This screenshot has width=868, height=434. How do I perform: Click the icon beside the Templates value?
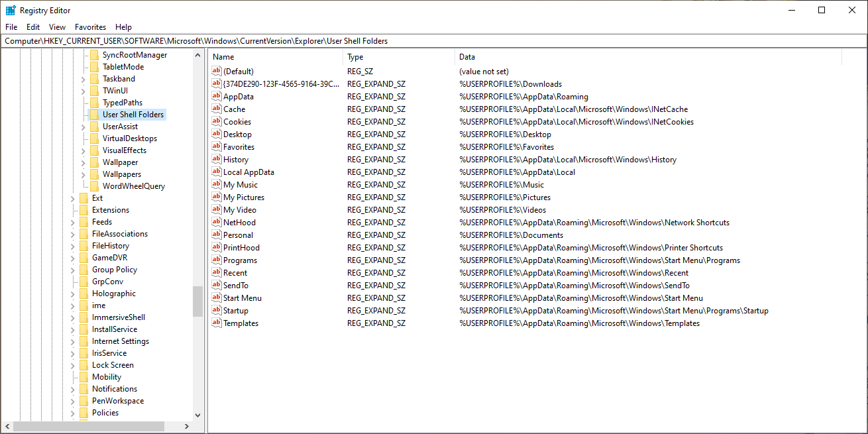click(217, 323)
